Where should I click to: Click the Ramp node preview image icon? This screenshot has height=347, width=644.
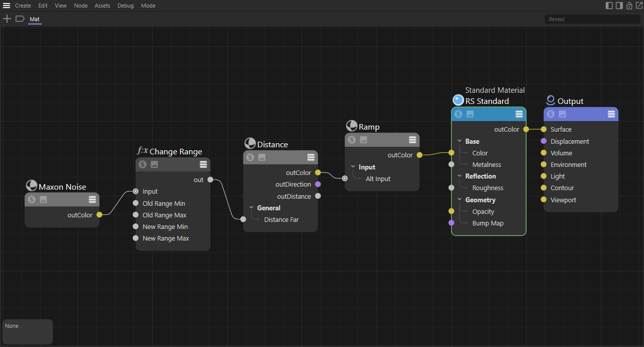click(x=363, y=140)
